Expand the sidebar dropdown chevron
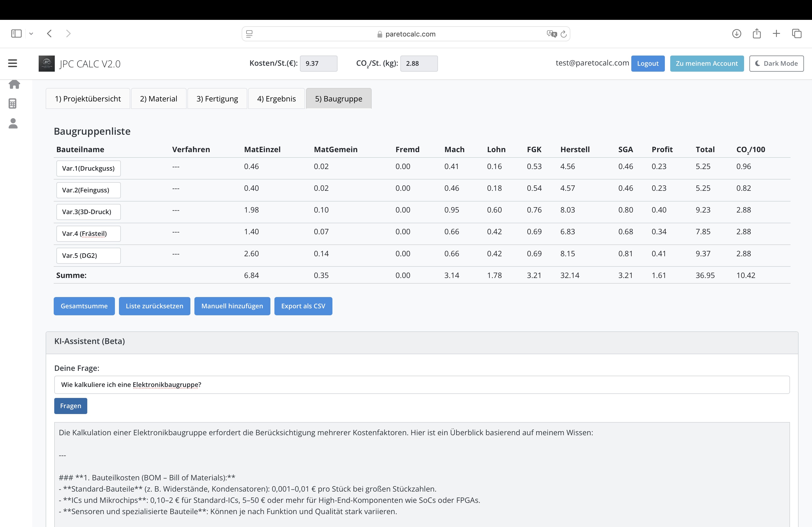 [31, 33]
